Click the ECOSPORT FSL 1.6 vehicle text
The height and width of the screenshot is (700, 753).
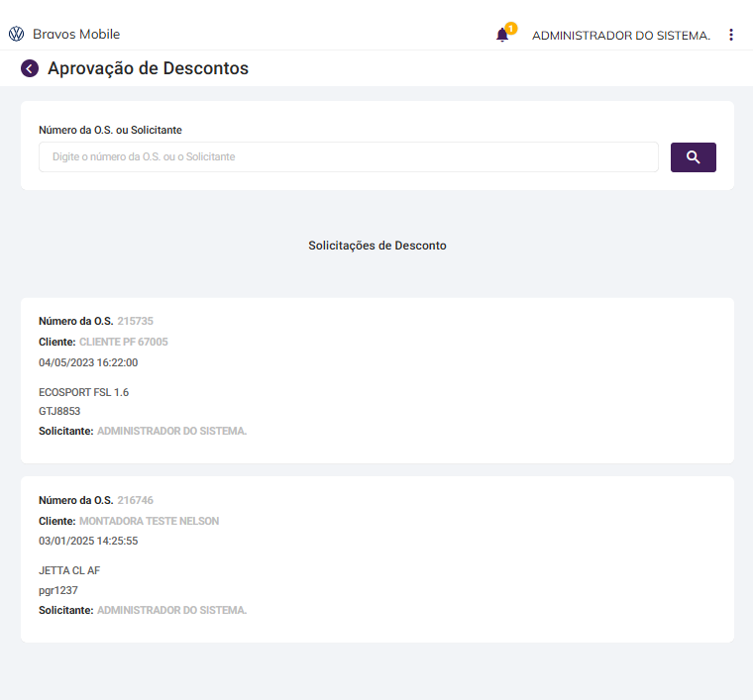(83, 392)
